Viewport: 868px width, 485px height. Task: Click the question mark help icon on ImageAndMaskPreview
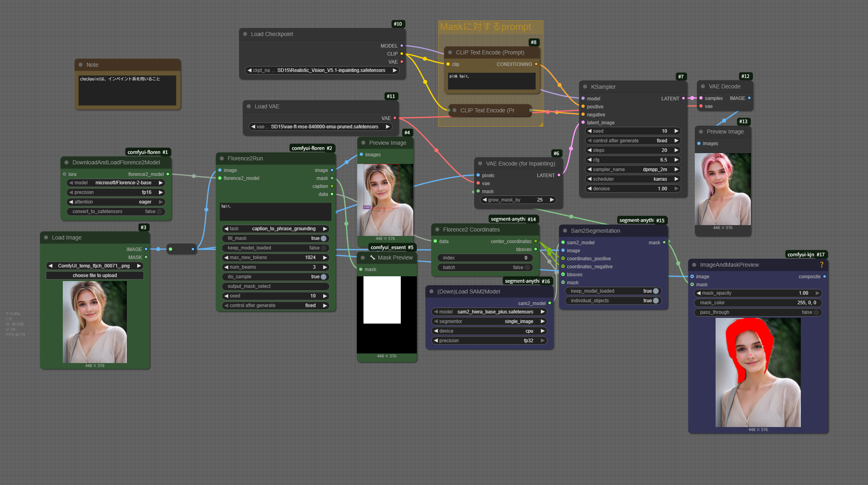(x=822, y=265)
